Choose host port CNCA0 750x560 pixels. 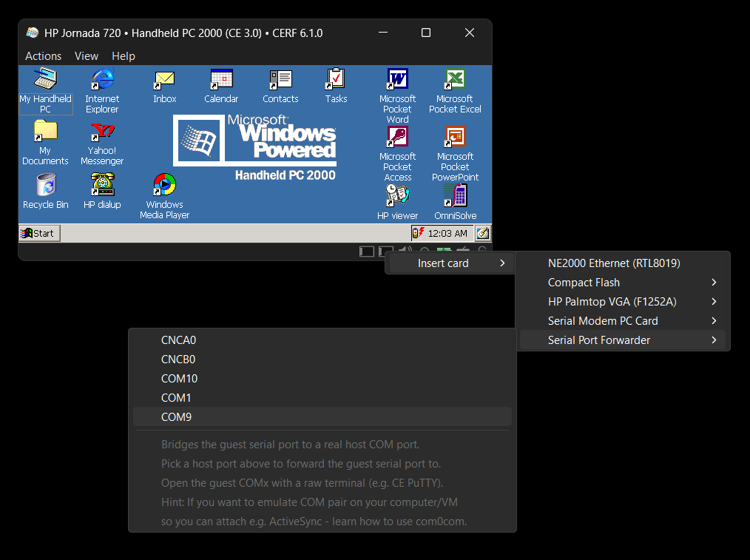coord(322,340)
